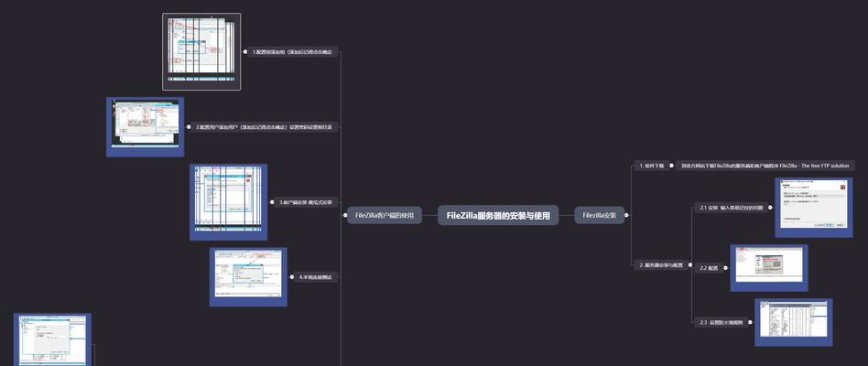Open the thumbnail beside 2.2 配置
868x366 pixels.
click(769, 268)
